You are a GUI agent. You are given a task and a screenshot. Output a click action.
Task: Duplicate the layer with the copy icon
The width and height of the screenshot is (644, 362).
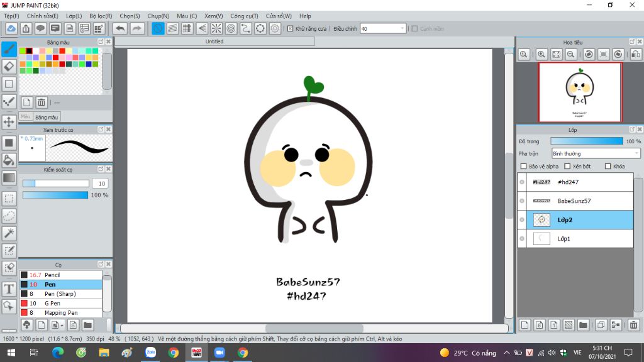(601, 325)
